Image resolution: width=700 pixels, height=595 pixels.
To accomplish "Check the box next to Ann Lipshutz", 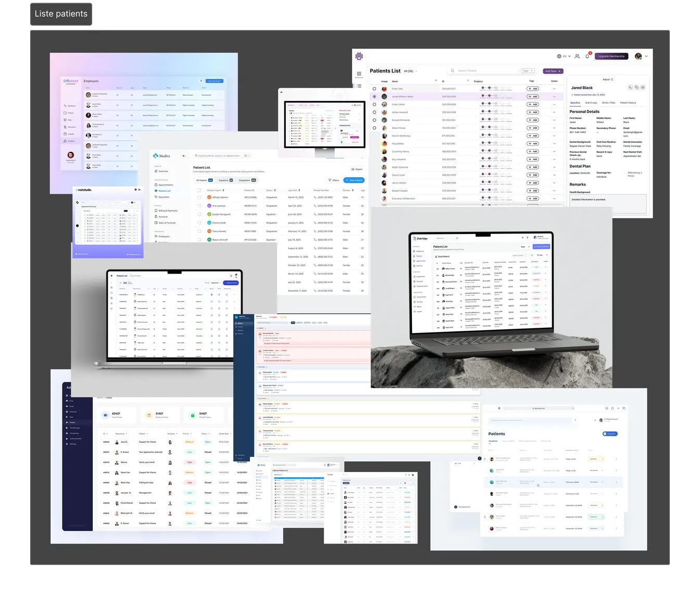I will 199,206.
